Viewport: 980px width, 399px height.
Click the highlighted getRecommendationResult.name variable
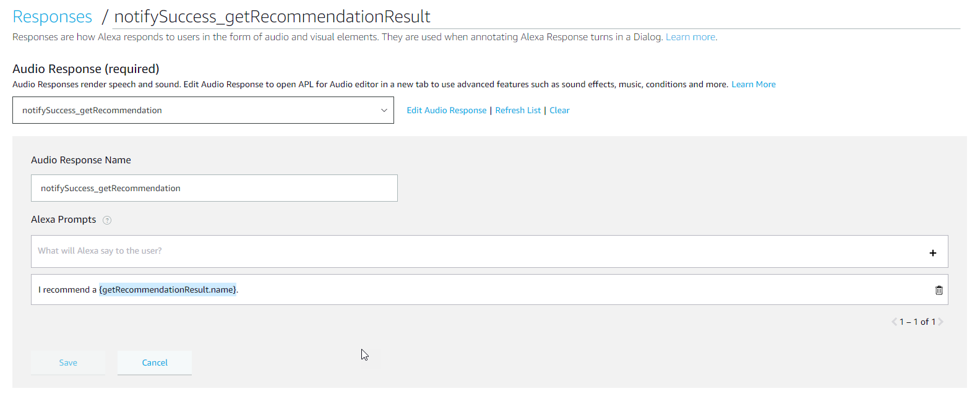point(168,290)
